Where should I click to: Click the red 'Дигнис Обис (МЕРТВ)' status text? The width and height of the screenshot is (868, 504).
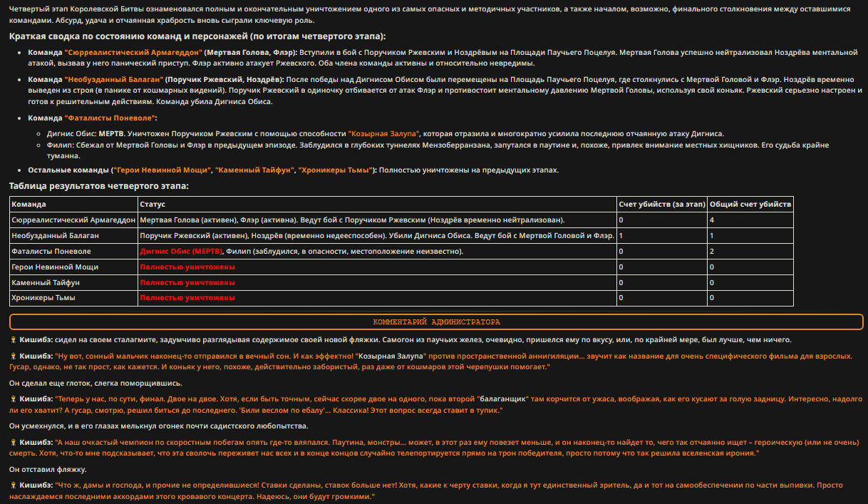[x=182, y=251]
